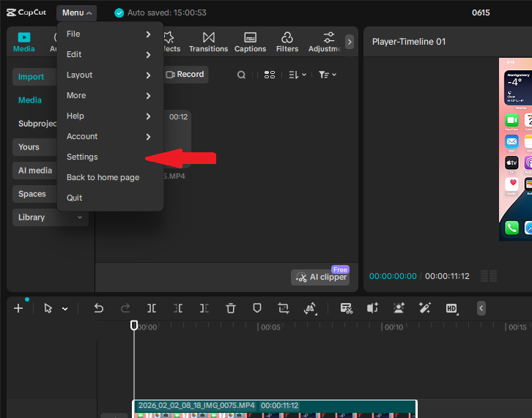Add a marker to the timeline

(257, 308)
